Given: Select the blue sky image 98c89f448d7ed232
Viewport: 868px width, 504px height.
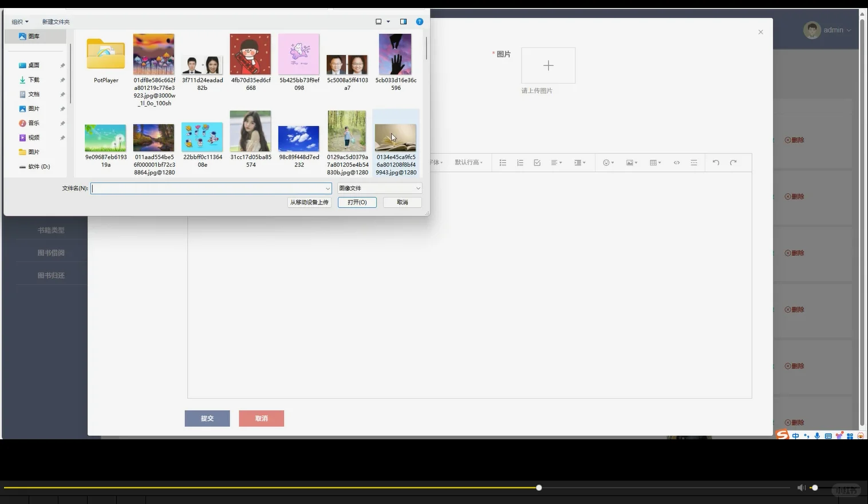Looking at the screenshot, I should pos(299,147).
